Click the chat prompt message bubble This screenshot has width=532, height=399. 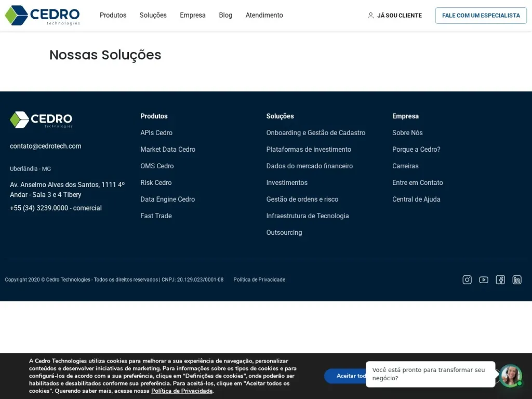[430, 374]
